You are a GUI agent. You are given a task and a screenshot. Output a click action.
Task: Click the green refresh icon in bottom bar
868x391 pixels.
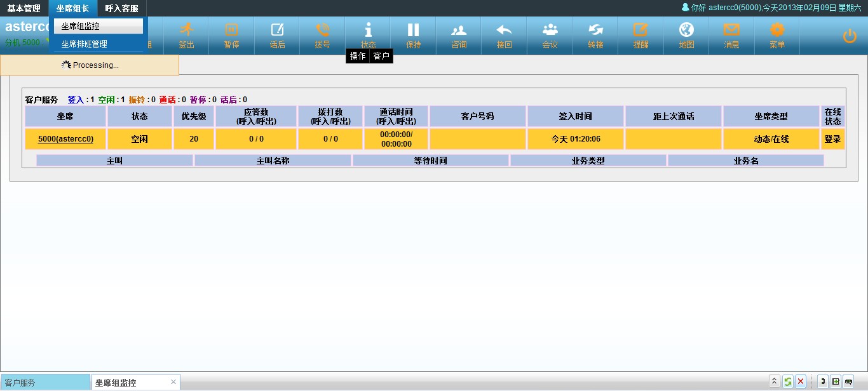787,381
